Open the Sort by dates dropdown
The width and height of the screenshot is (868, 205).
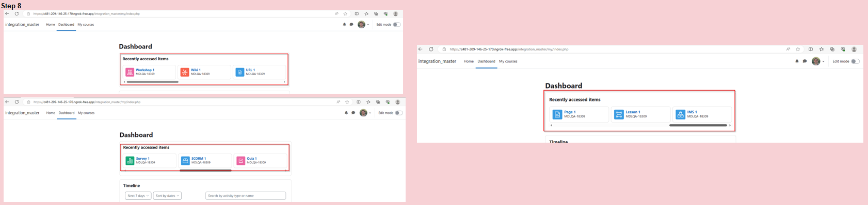[167, 196]
